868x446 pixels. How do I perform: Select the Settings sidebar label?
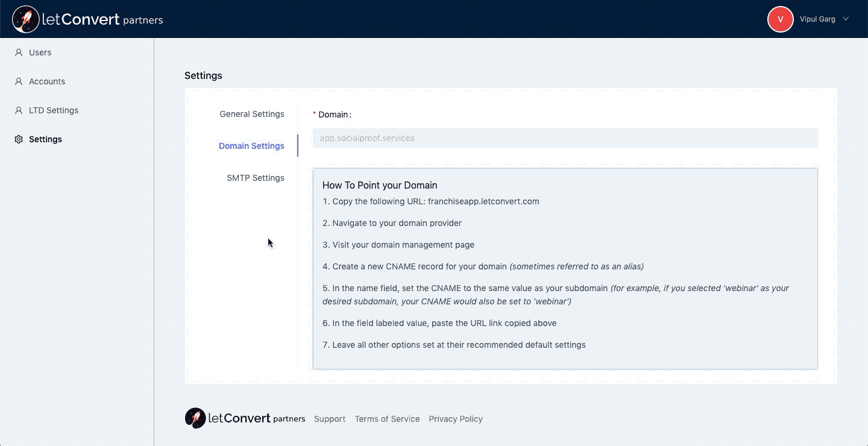click(x=45, y=139)
